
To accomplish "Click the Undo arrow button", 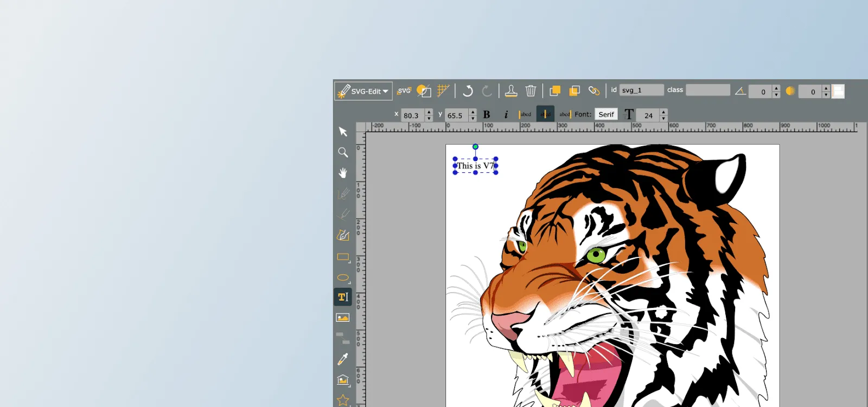I will pos(468,91).
